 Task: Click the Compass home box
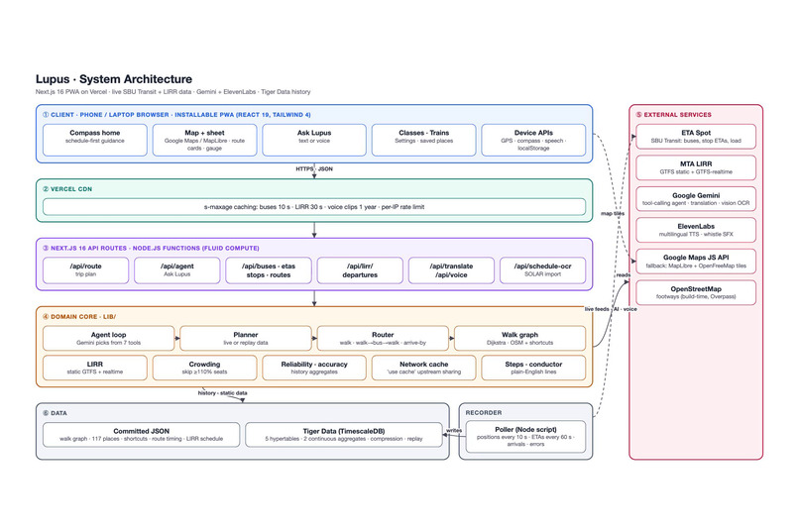coord(95,140)
